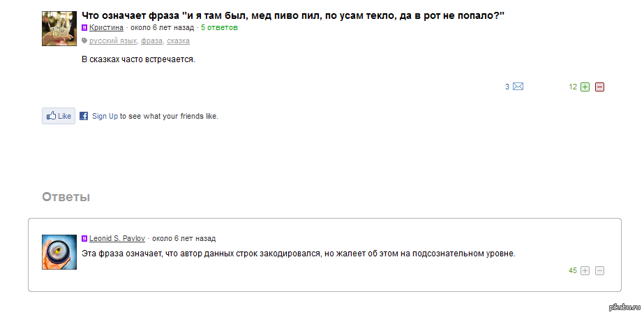Upvote Leonid S. Pavlov's answer
644x315 pixels.
coord(585,271)
